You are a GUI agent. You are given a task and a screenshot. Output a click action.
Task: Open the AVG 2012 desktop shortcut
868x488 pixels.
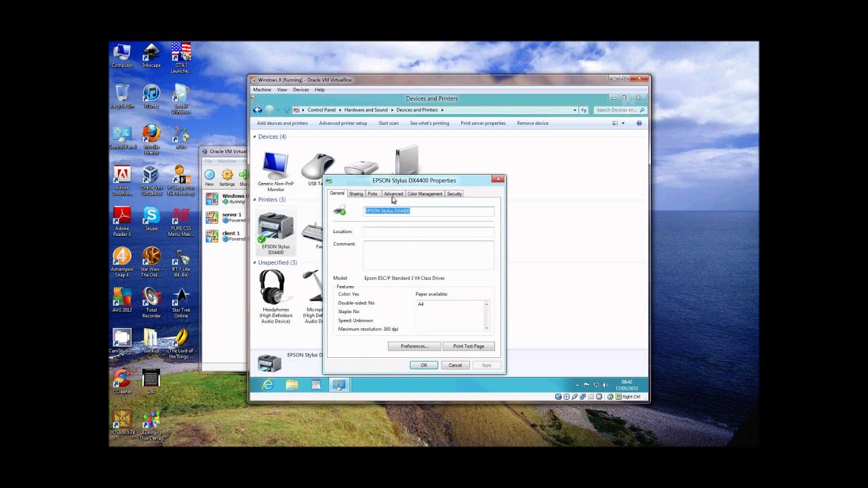pos(122,300)
